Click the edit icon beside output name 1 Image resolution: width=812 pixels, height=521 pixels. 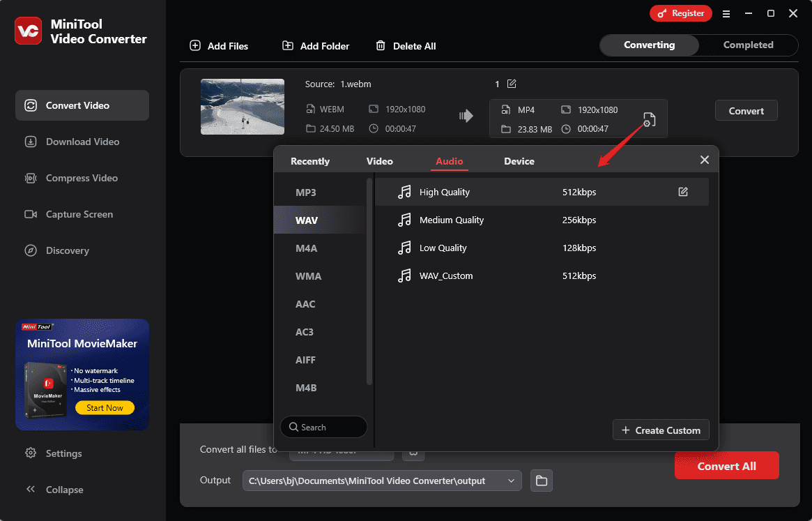tap(512, 84)
